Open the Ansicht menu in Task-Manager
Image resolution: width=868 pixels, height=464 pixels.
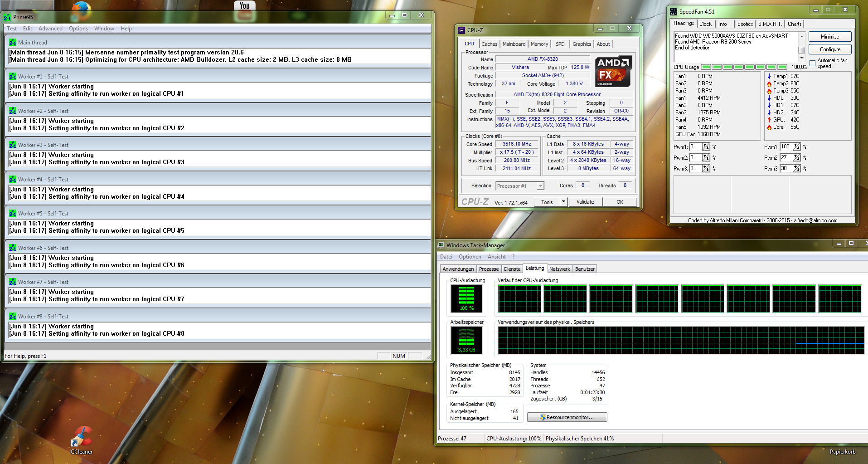(497, 257)
